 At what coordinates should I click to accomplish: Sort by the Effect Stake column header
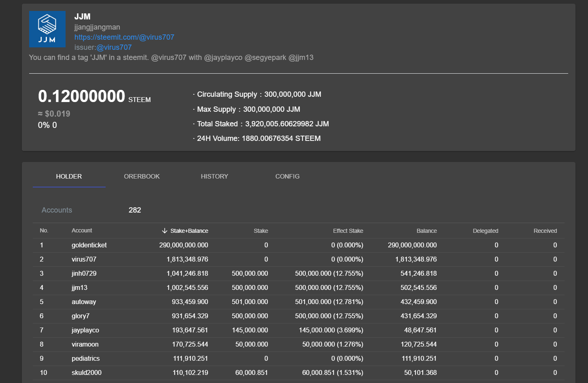348,231
